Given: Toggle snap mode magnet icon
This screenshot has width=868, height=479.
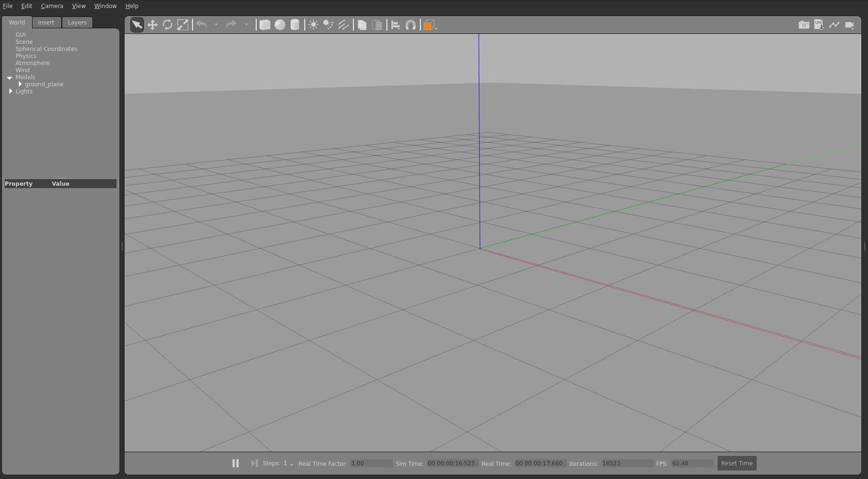Looking at the screenshot, I should coord(411,25).
